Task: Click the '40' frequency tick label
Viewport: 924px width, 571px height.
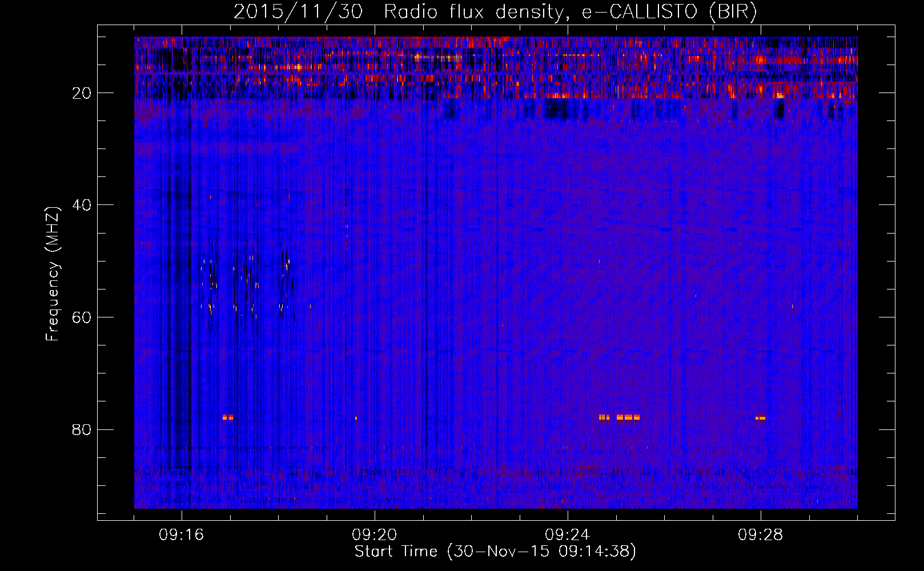Action: coord(82,205)
